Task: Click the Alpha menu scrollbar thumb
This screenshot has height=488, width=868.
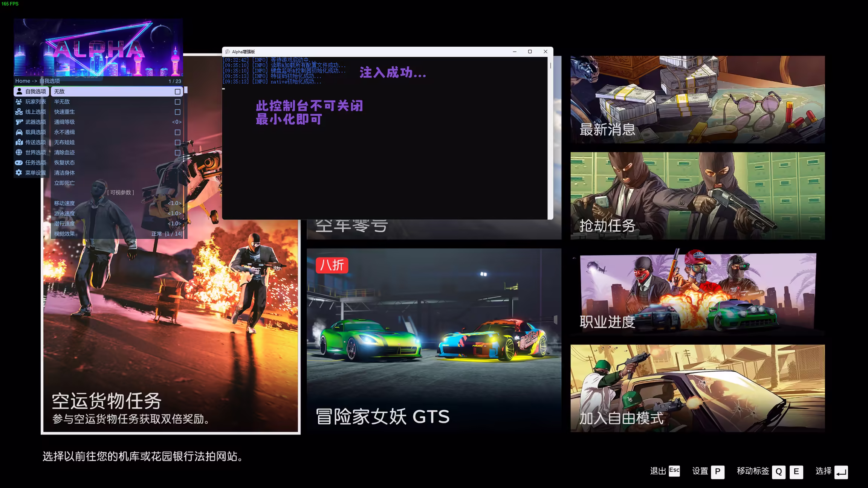Action: click(186, 91)
